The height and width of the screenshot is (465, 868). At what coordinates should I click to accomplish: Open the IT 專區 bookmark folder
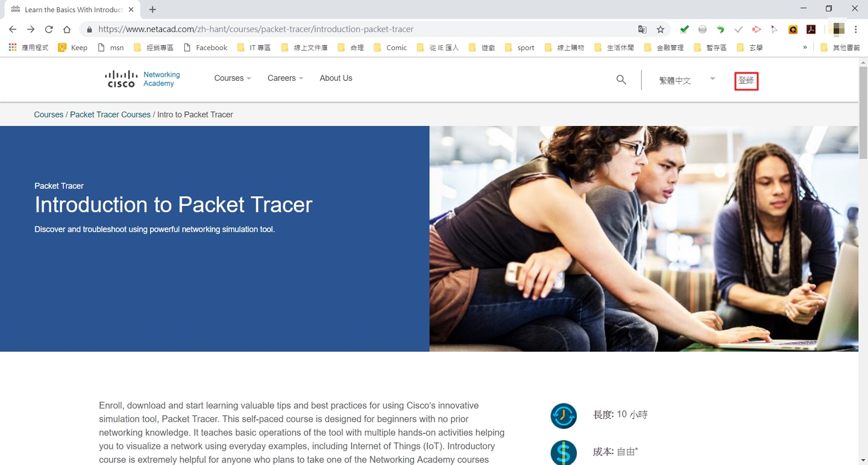point(254,48)
